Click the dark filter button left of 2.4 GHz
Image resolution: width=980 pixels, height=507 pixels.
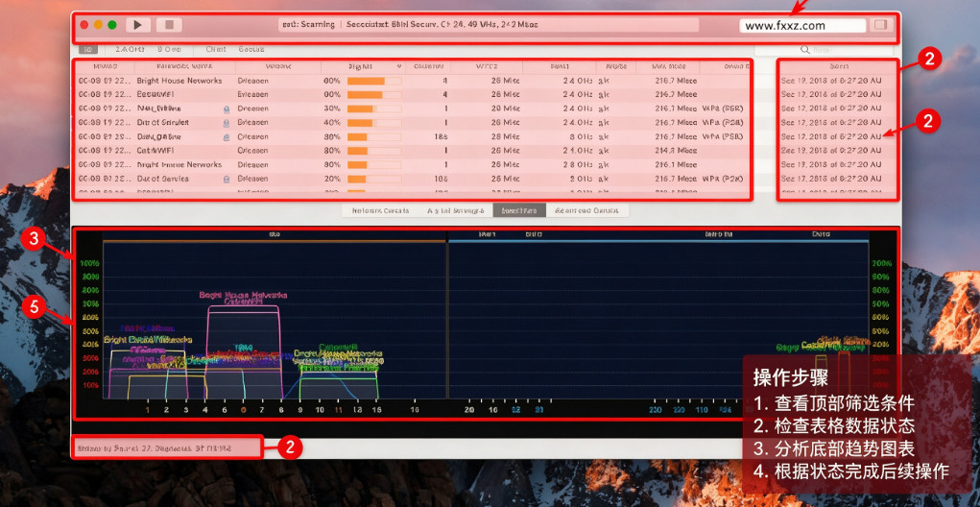point(88,49)
